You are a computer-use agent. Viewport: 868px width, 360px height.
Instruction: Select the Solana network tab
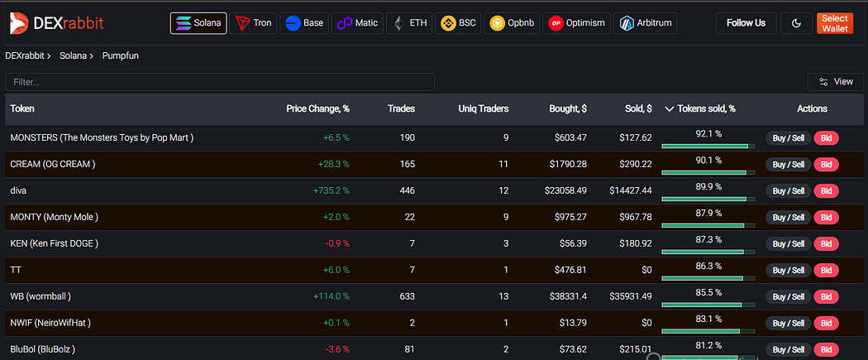click(x=198, y=23)
